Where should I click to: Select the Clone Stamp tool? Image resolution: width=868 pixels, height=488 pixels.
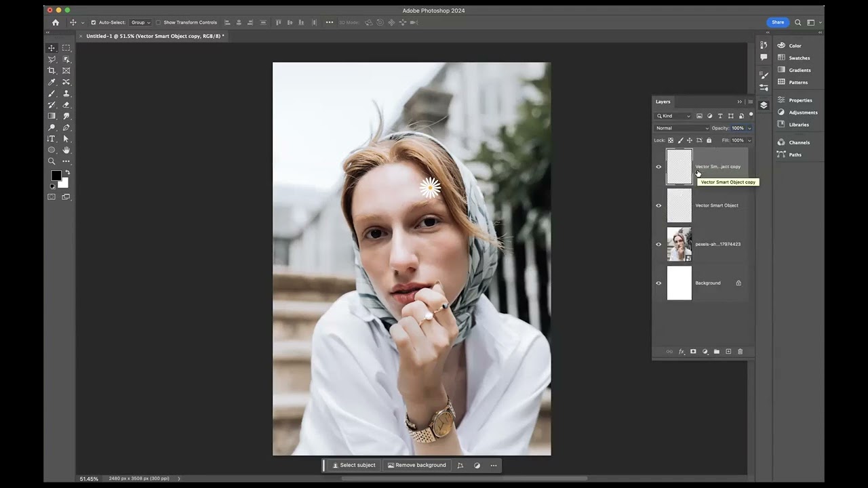pyautogui.click(x=66, y=94)
